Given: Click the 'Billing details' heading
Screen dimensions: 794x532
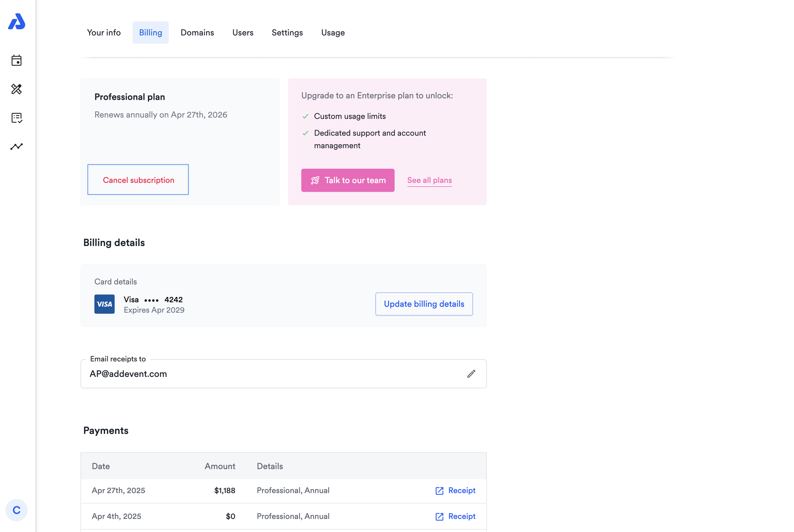Looking at the screenshot, I should pyautogui.click(x=114, y=243).
